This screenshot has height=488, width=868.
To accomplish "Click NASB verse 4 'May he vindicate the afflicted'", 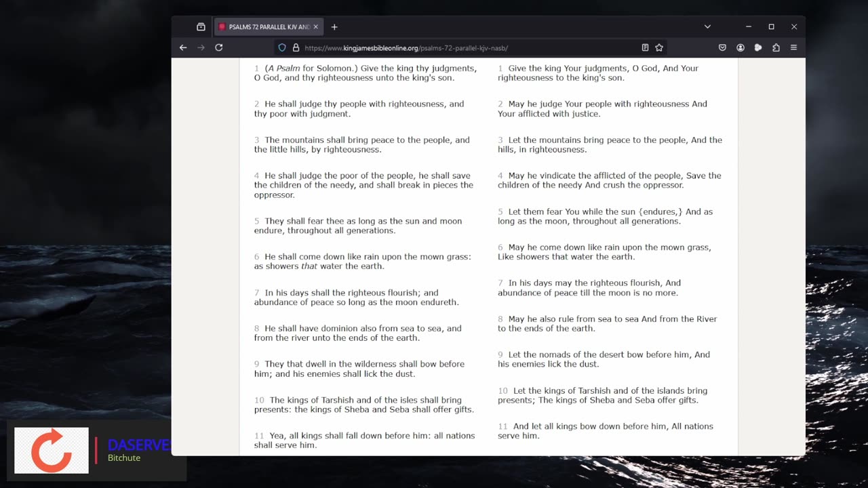I will click(610, 180).
